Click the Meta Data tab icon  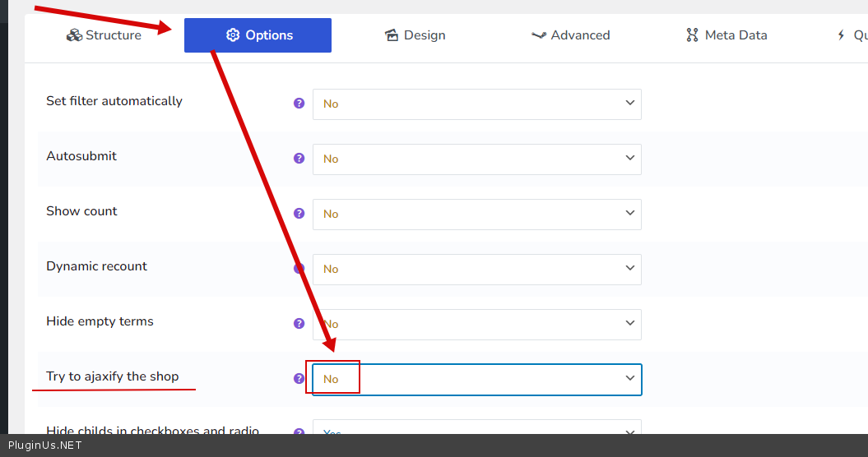(692, 35)
